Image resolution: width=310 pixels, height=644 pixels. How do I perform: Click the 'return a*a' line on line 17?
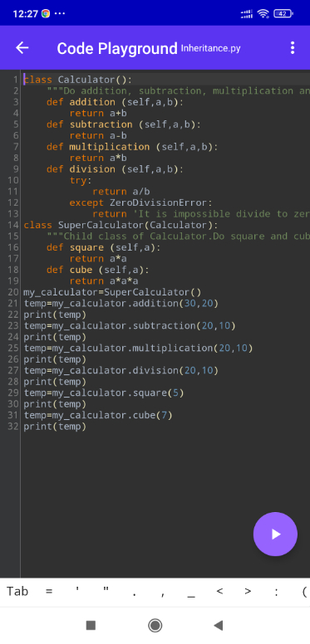click(x=98, y=259)
